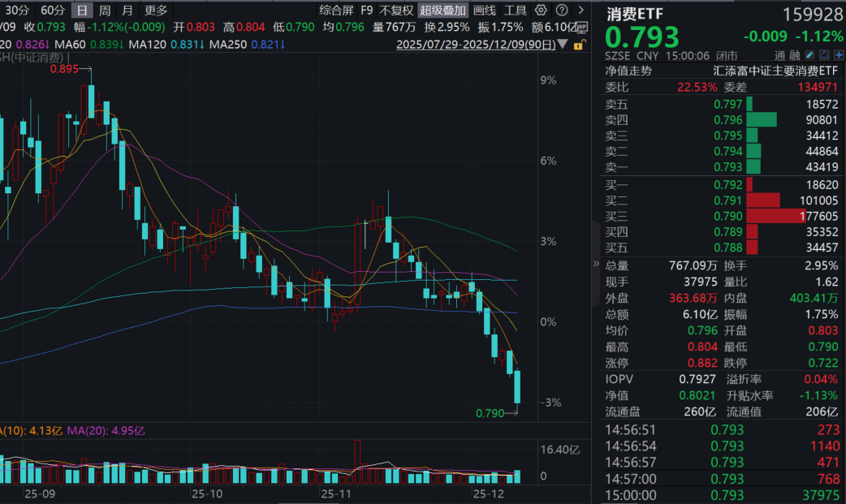Click the 跌停 0.722 limit-down price
Viewport: 846px width, 504px height.
point(822,363)
